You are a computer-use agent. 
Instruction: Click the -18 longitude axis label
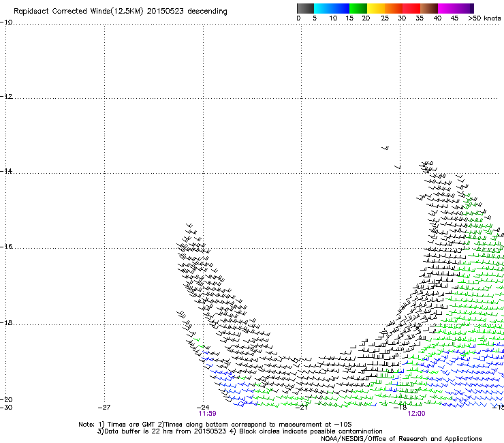(400, 408)
